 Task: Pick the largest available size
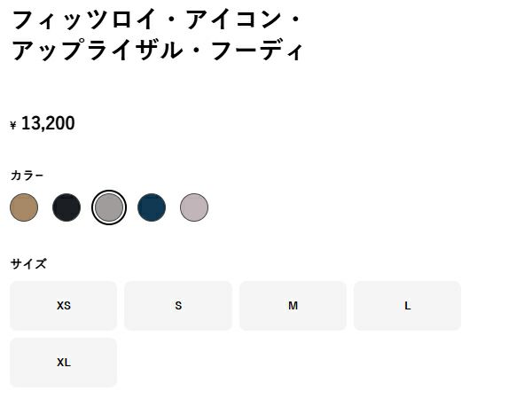(64, 363)
